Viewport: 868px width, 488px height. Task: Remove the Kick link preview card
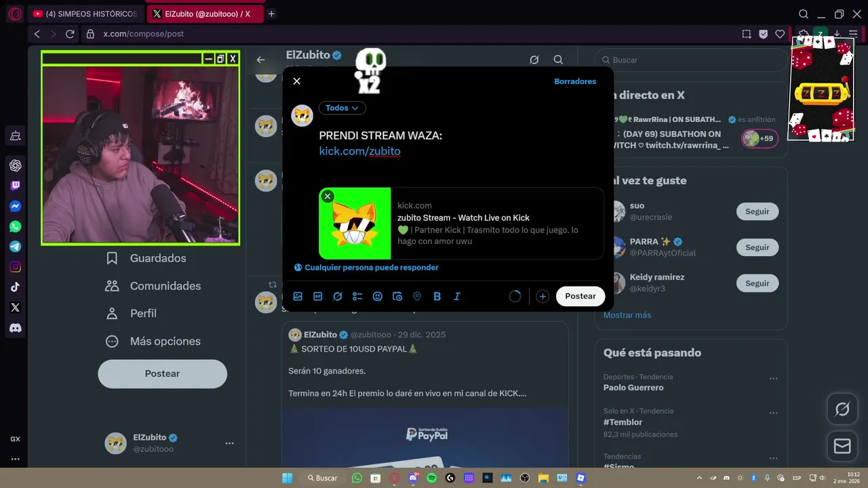tap(328, 196)
